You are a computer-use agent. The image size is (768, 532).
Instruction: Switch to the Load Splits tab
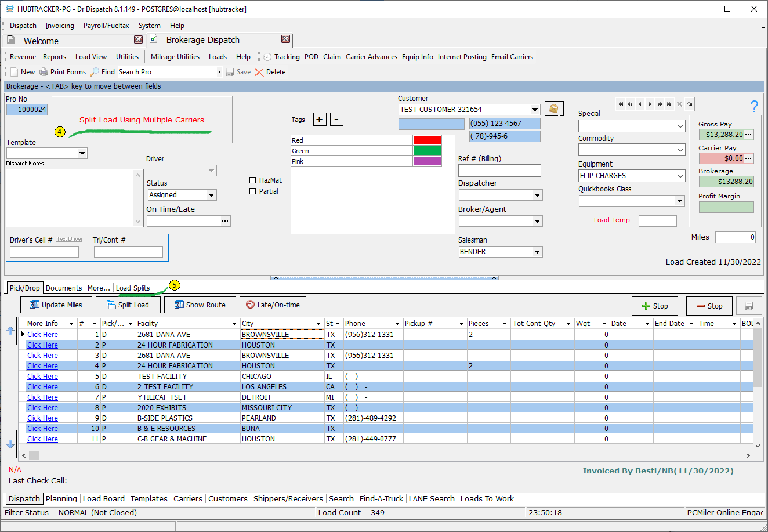[133, 288]
